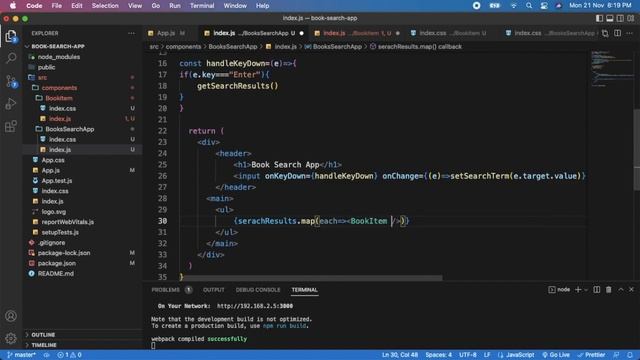The width and height of the screenshot is (640, 360).
Task: Open the Go menu
Action: click(x=156, y=6)
